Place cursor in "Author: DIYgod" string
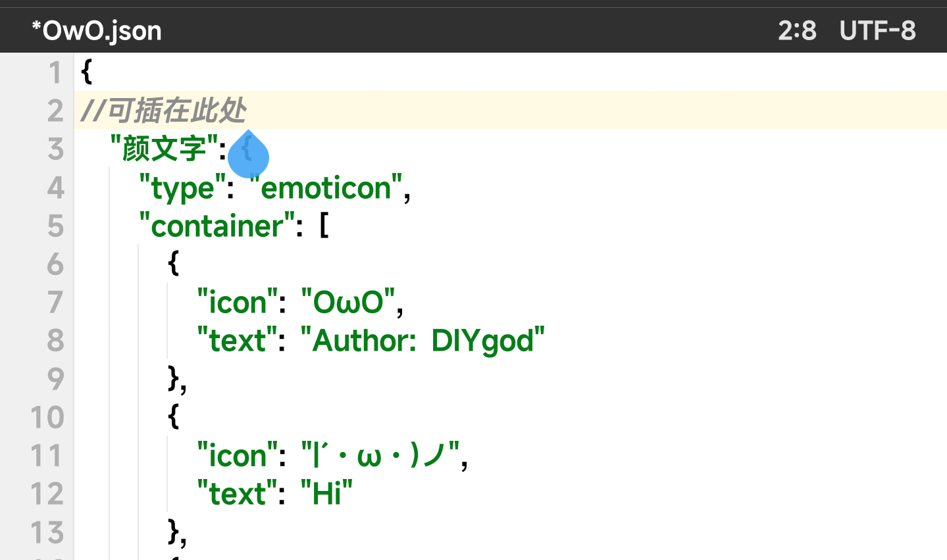 [x=422, y=341]
